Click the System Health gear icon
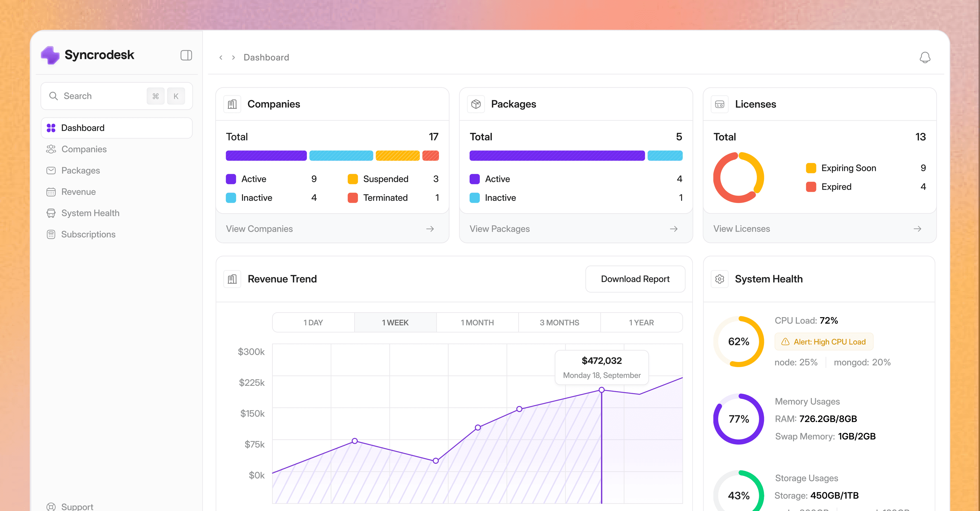Image resolution: width=980 pixels, height=511 pixels. click(719, 279)
